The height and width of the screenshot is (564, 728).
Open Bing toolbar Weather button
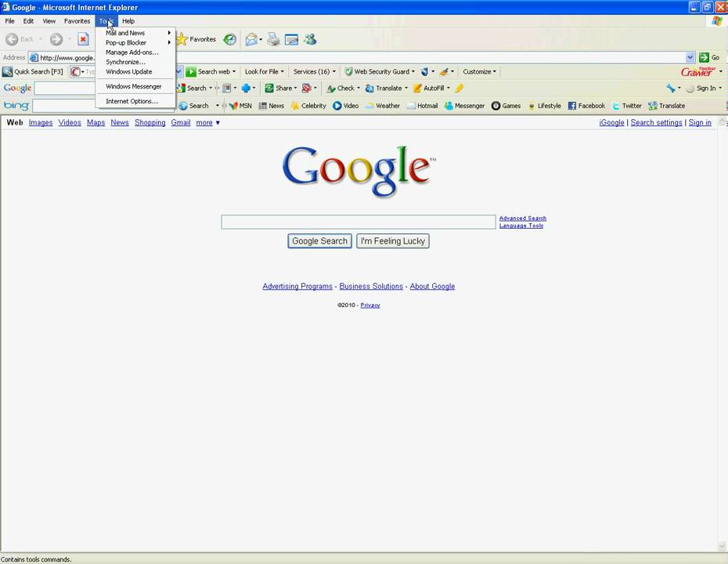tap(383, 106)
